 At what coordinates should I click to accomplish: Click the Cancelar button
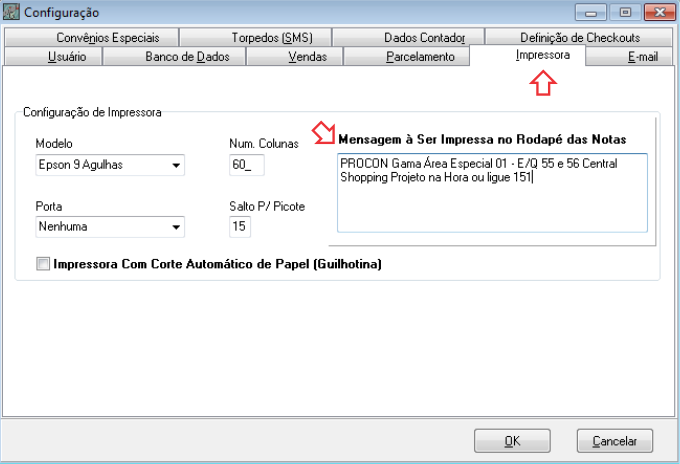tap(615, 441)
